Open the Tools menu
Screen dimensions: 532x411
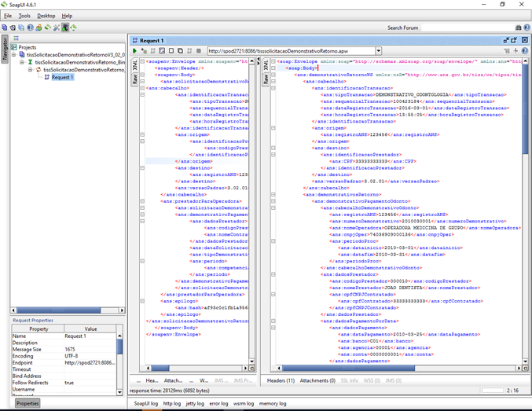pyautogui.click(x=24, y=16)
